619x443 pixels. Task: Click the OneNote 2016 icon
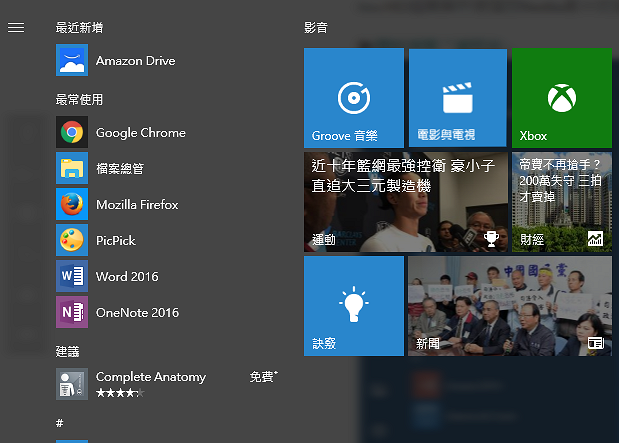72,312
